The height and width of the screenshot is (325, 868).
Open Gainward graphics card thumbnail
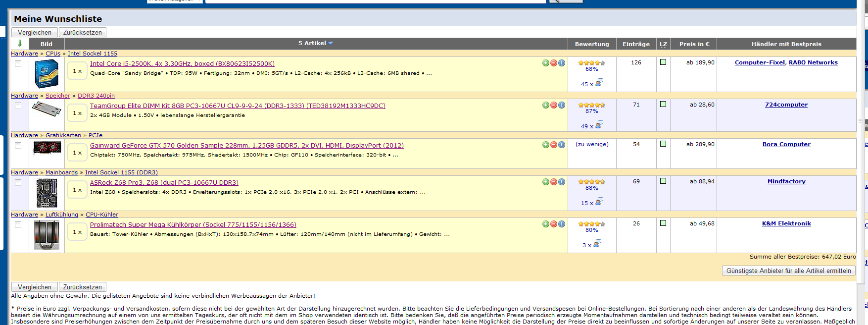pos(47,148)
